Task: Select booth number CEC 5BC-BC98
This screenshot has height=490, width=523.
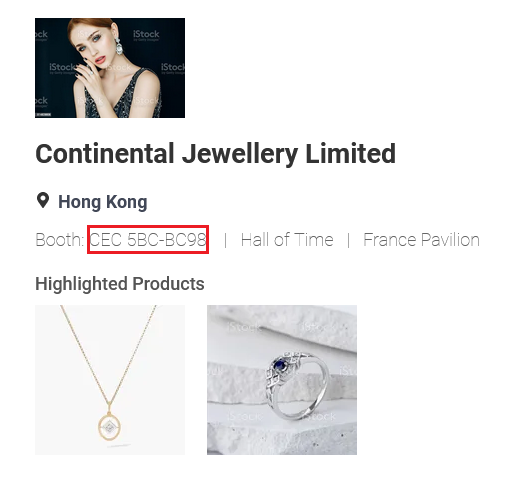Action: pyautogui.click(x=148, y=239)
